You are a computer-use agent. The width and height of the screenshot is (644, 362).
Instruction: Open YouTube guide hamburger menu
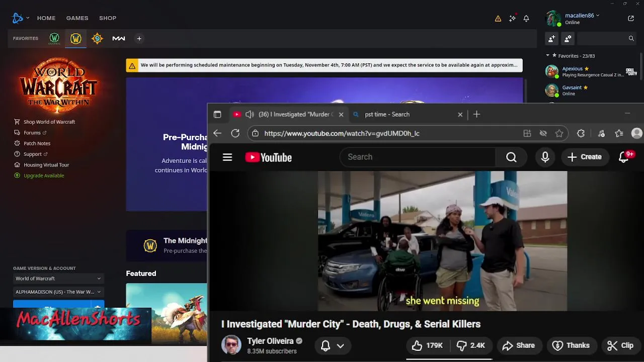click(x=227, y=157)
